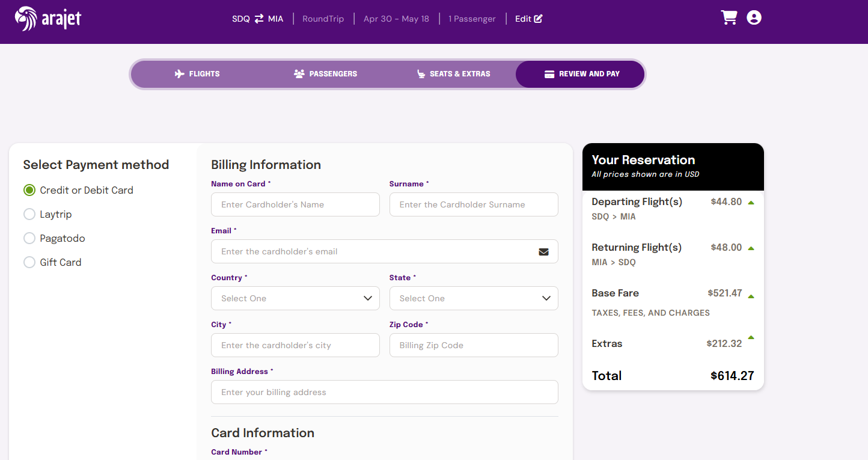The height and width of the screenshot is (460, 868).
Task: Open the user account profile icon
Action: point(754,17)
